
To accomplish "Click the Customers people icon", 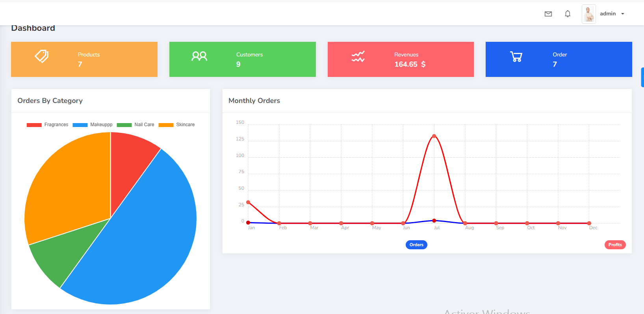I will 199,56.
